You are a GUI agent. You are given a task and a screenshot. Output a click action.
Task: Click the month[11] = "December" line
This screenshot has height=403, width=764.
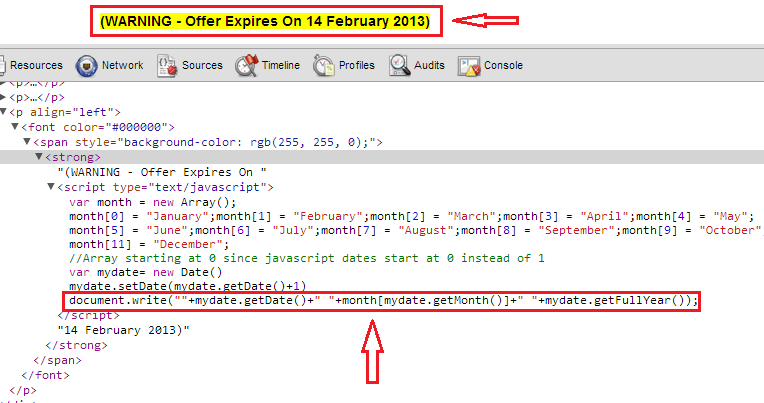click(x=149, y=244)
